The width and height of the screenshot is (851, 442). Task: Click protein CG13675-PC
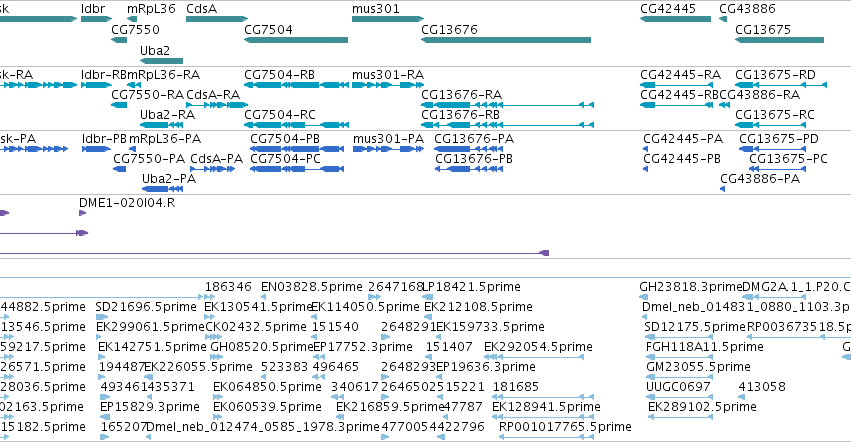pyautogui.click(x=778, y=169)
